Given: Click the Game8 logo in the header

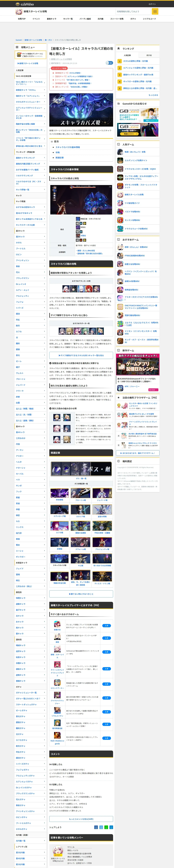Looking at the screenshot, I should (25, 4).
